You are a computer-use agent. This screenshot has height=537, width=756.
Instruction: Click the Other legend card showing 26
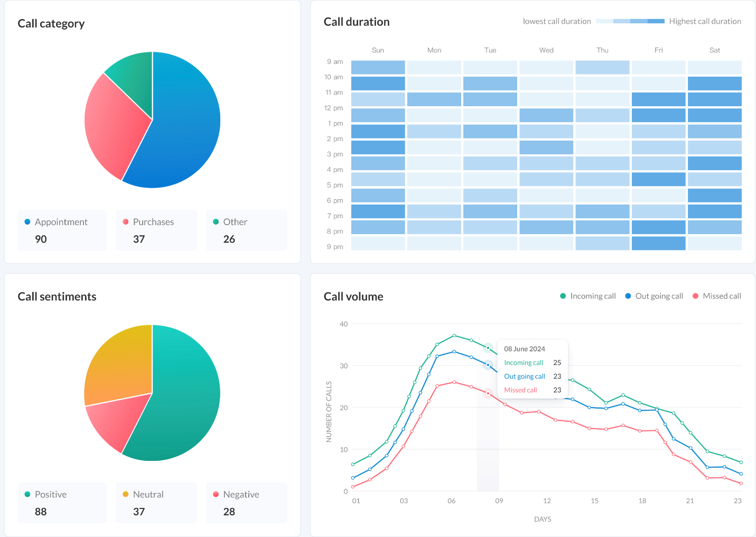click(x=246, y=230)
